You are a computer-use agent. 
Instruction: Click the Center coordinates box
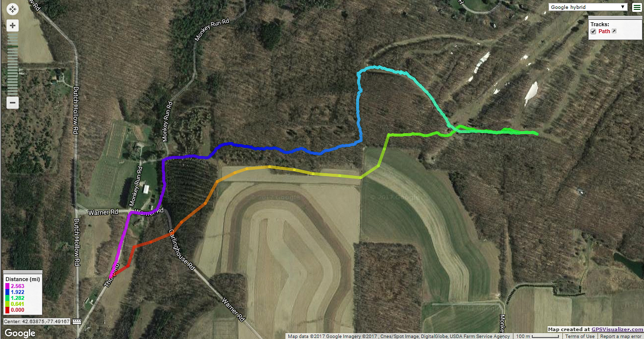pos(37,321)
